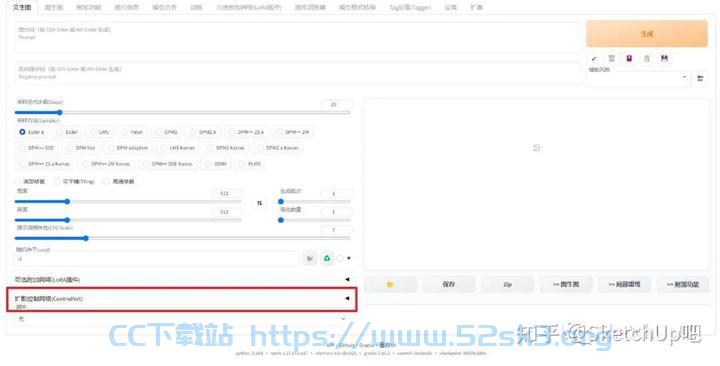Select the DPM++ 2M Karras sampler

106,163
